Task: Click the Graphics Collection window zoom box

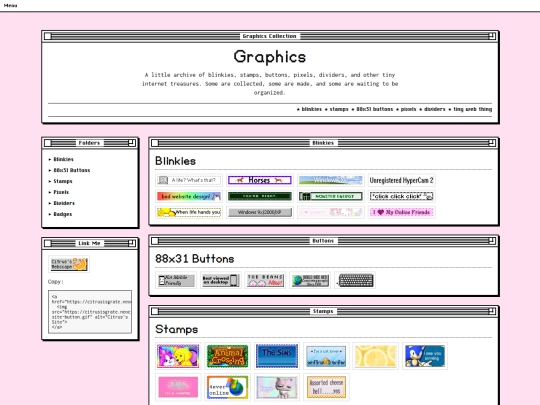Action: click(492, 36)
